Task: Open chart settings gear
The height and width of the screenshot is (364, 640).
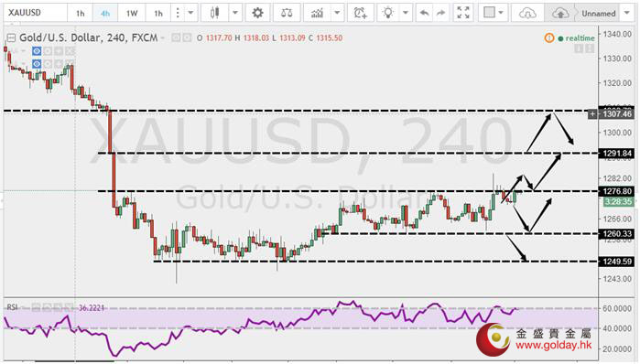Action: pyautogui.click(x=257, y=13)
